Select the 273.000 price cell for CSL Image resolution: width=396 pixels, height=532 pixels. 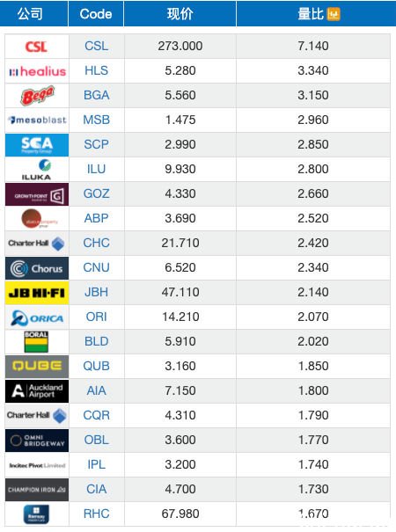(180, 46)
